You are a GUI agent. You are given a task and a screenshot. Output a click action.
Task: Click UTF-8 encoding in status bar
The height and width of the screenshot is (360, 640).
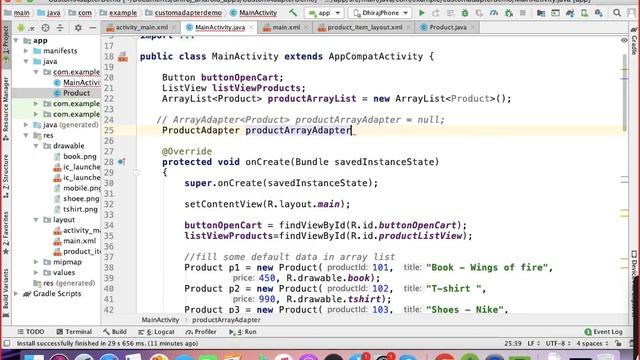tap(557, 344)
